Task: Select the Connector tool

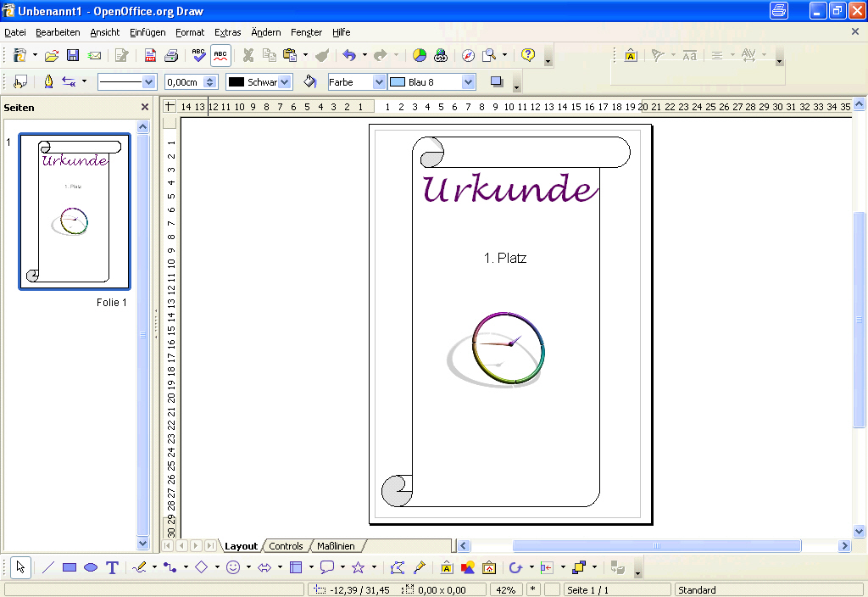Action: (170, 567)
